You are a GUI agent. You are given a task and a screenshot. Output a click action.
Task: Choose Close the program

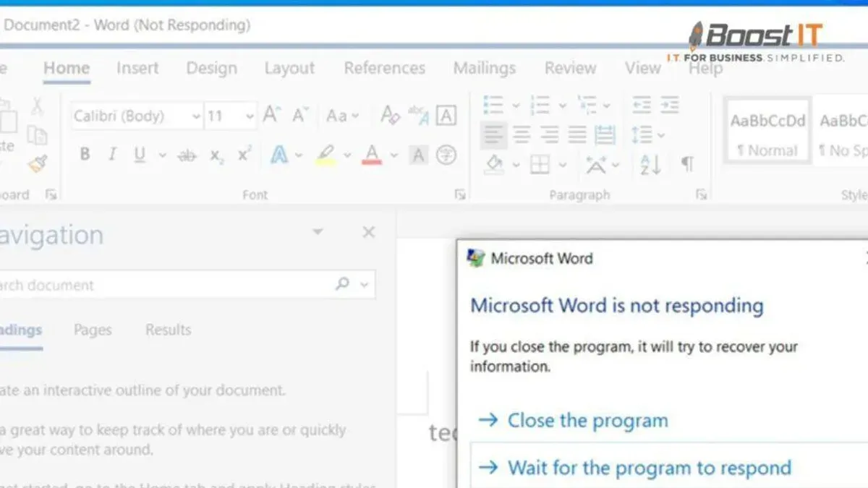pyautogui.click(x=573, y=420)
